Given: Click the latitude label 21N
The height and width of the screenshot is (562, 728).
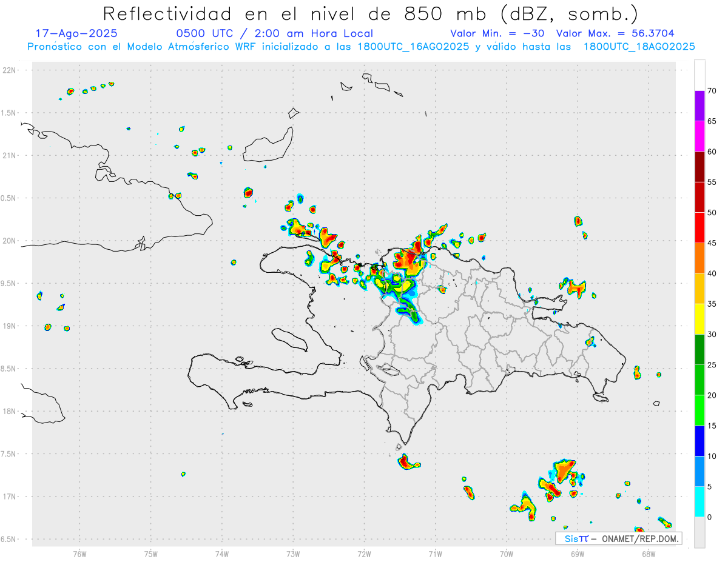Looking at the screenshot, I should click(9, 156).
